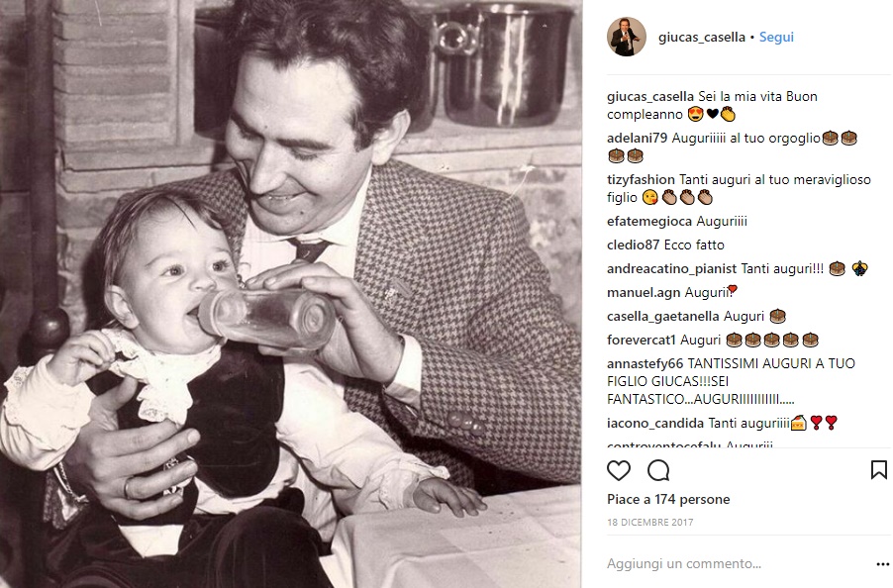
Task: Open andreacatino_pianist profile link
Action: (x=672, y=269)
